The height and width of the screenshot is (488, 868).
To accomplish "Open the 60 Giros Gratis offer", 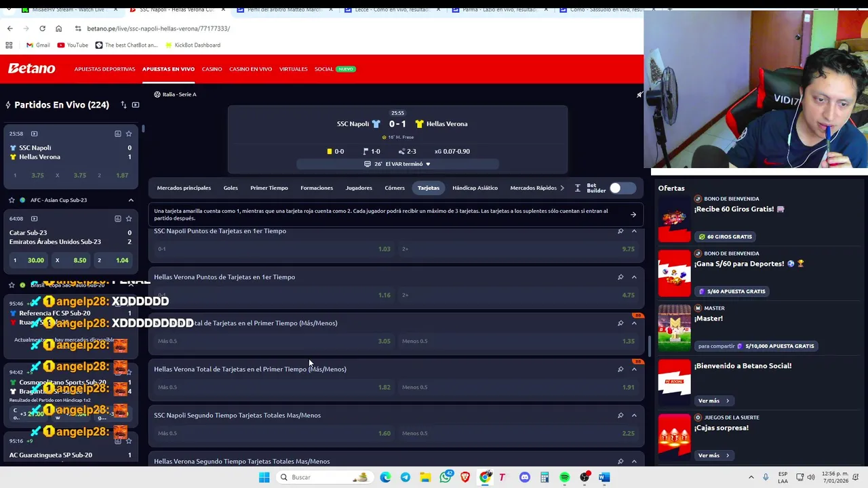I will pyautogui.click(x=725, y=237).
